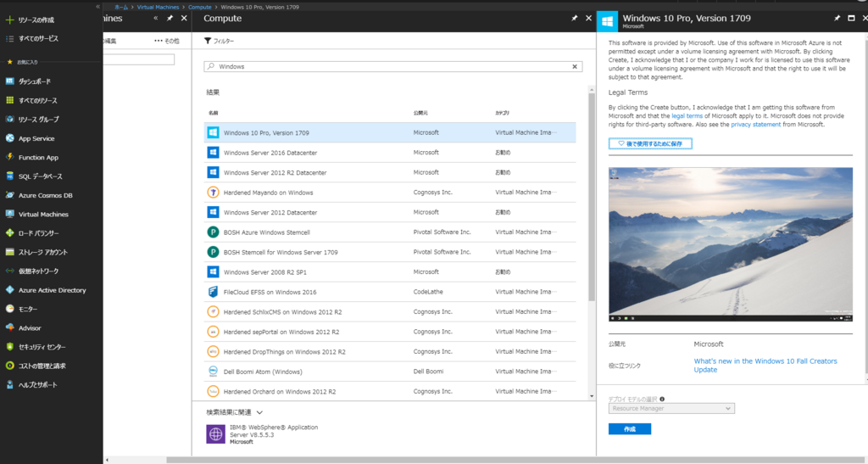Select Windows Server 2016 Datacenter row
The image size is (868, 464).
click(390, 153)
